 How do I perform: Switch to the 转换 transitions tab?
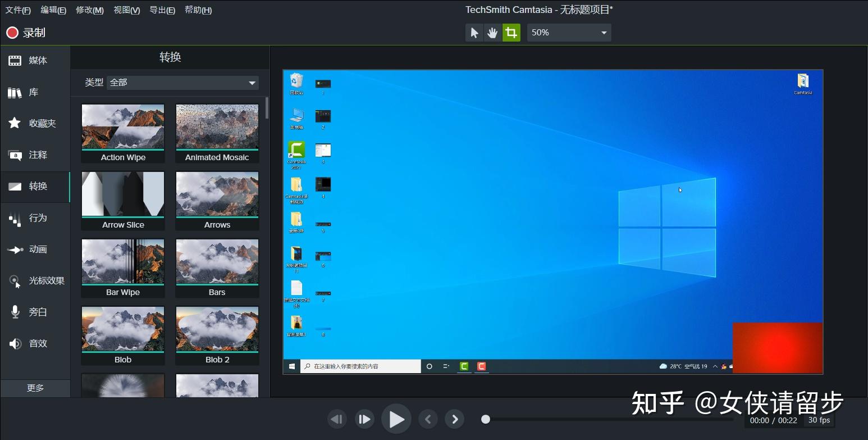pos(35,187)
